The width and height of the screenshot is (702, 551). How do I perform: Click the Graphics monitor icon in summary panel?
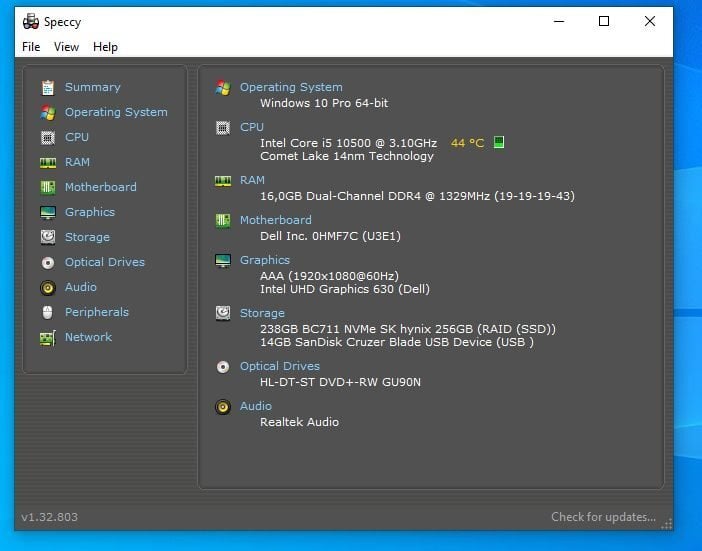(x=223, y=261)
